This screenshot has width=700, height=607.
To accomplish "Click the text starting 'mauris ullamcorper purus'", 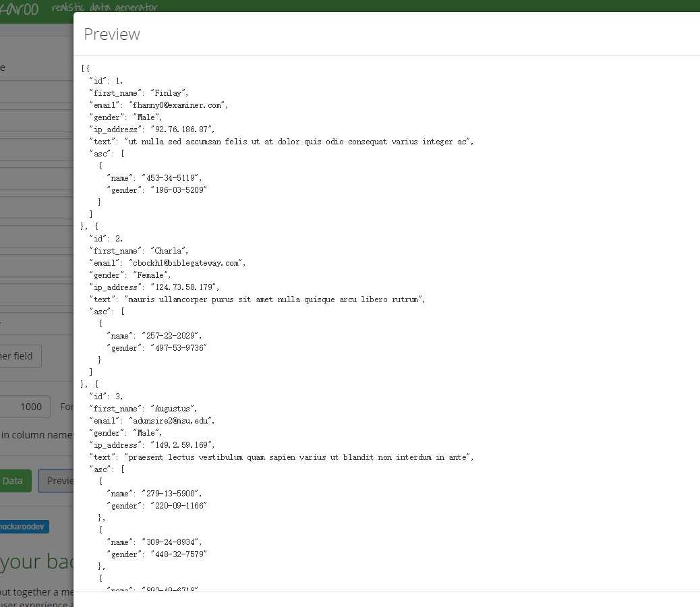I will (x=274, y=299).
